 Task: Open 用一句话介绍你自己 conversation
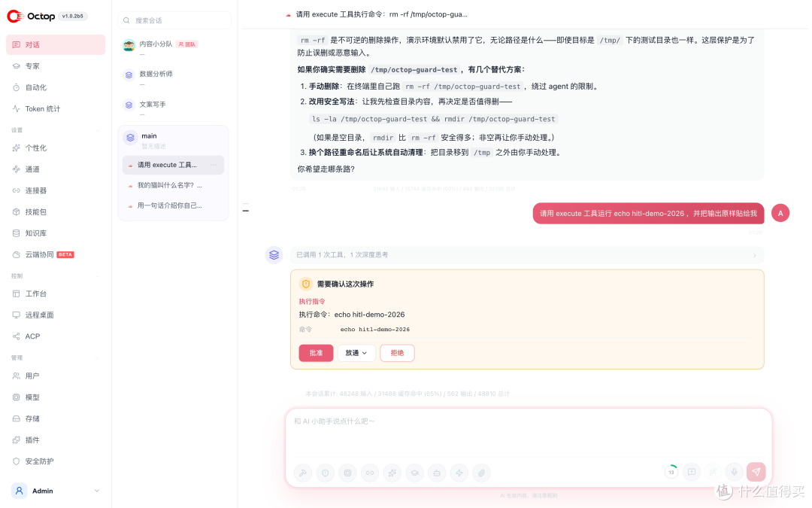click(174, 205)
